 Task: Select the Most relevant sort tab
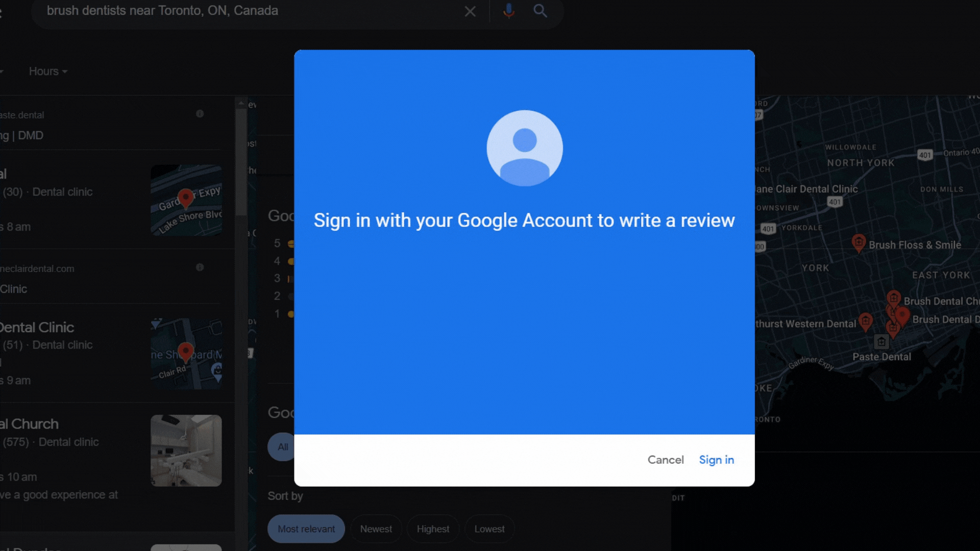point(306,529)
